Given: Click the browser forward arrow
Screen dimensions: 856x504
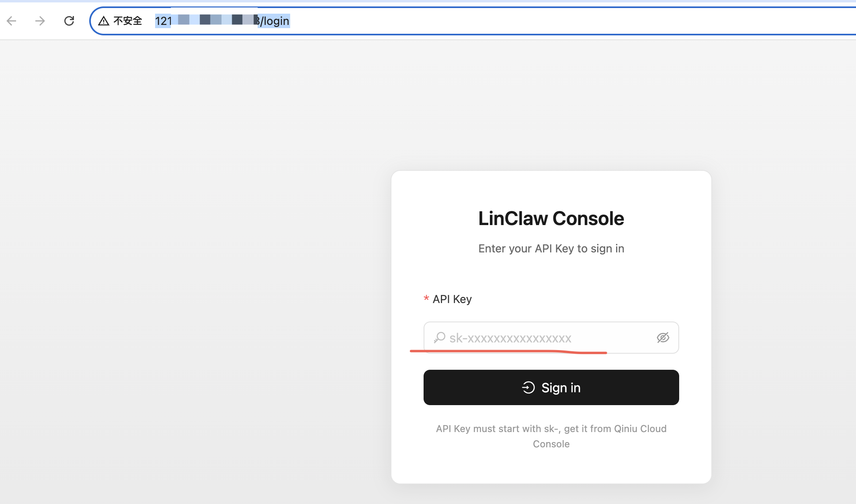Looking at the screenshot, I should click(40, 21).
